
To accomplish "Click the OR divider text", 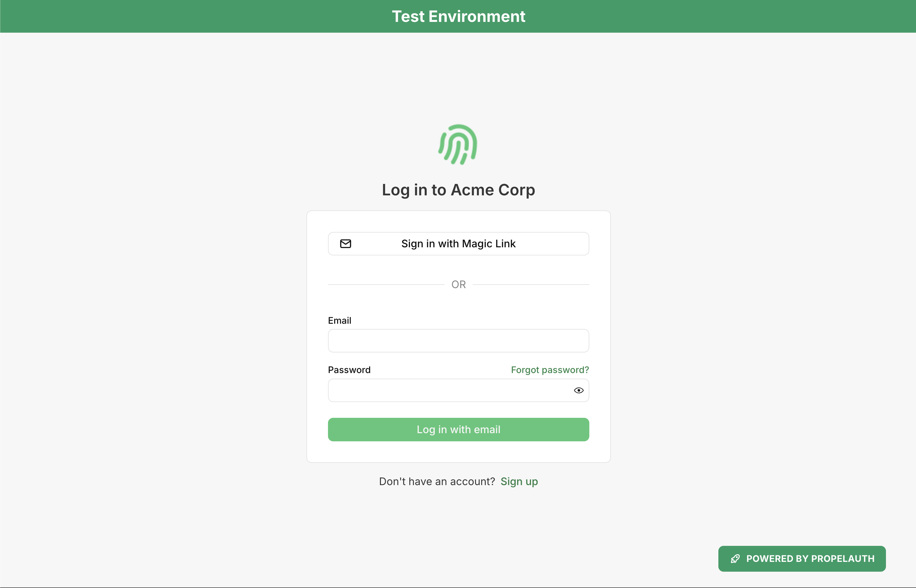I will (x=458, y=284).
